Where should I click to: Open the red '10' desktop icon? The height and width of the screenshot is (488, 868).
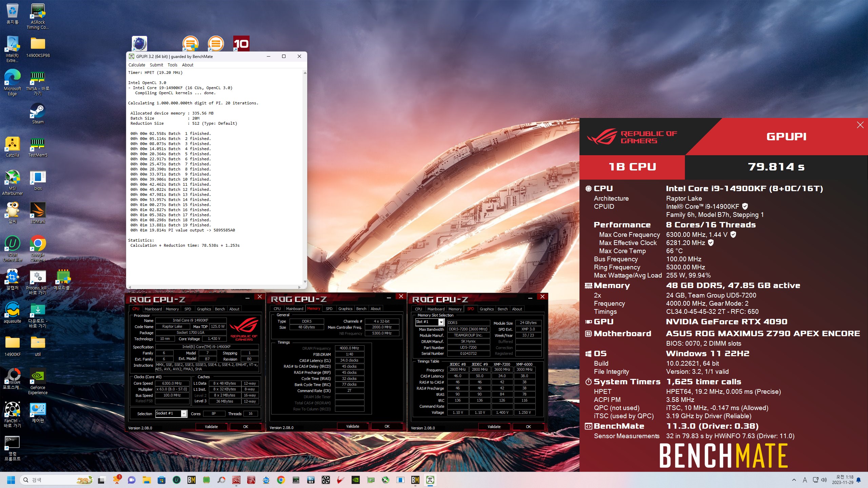tap(241, 44)
